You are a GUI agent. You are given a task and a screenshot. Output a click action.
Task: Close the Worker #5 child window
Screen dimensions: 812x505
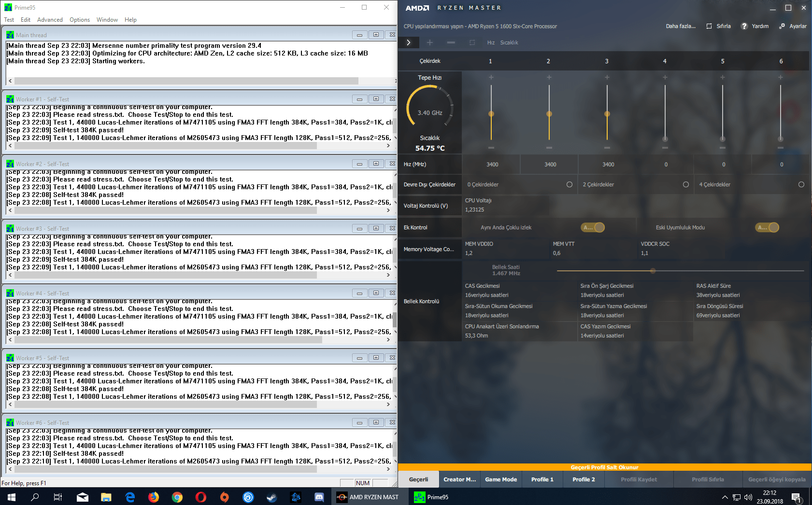point(392,358)
